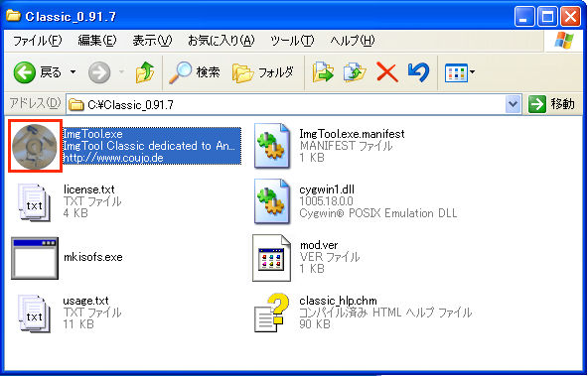
Task: Click the cygwin1.dll file name
Action: (x=327, y=189)
